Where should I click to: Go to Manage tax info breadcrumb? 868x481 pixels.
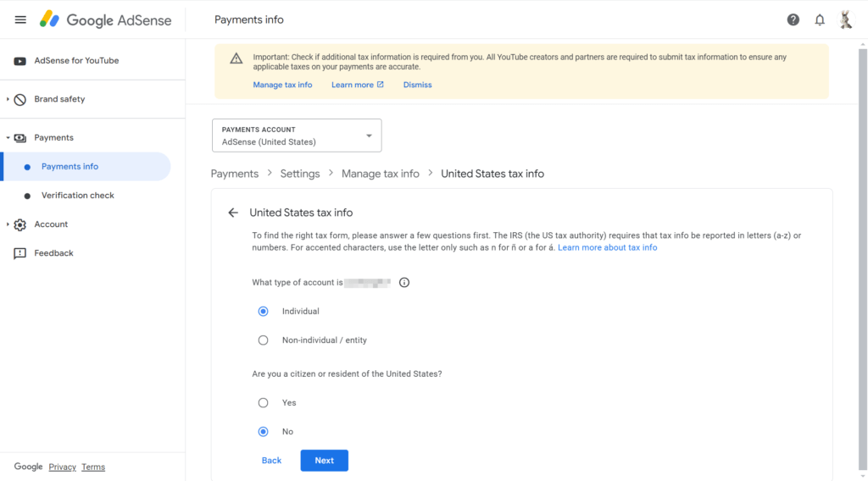point(381,174)
